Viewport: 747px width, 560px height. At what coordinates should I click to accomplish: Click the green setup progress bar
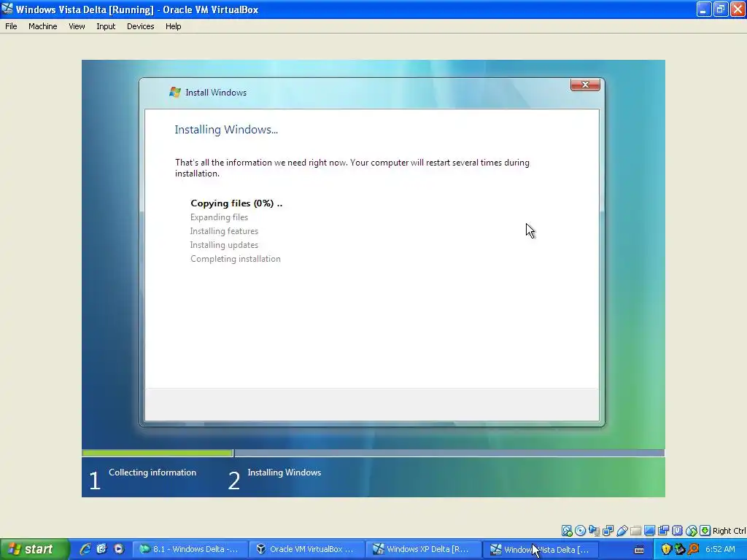click(158, 453)
